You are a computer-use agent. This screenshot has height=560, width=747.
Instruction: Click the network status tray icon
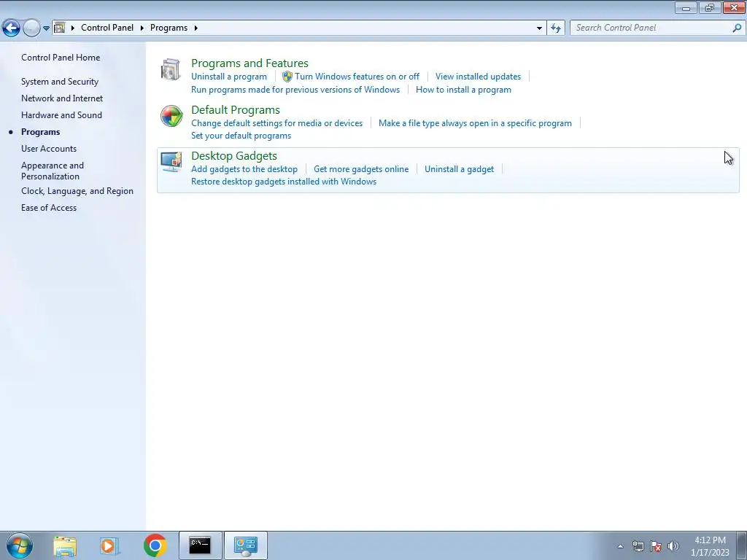[x=638, y=546]
